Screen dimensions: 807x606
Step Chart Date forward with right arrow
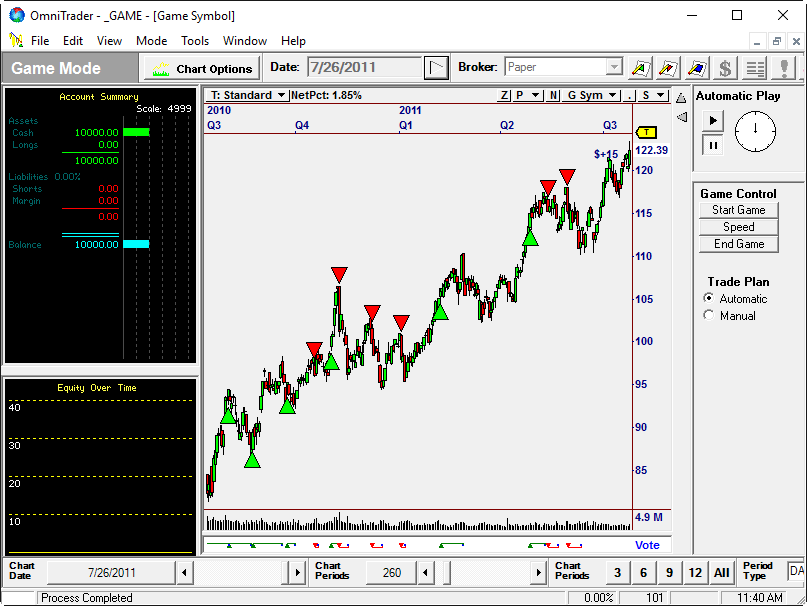coord(297,573)
